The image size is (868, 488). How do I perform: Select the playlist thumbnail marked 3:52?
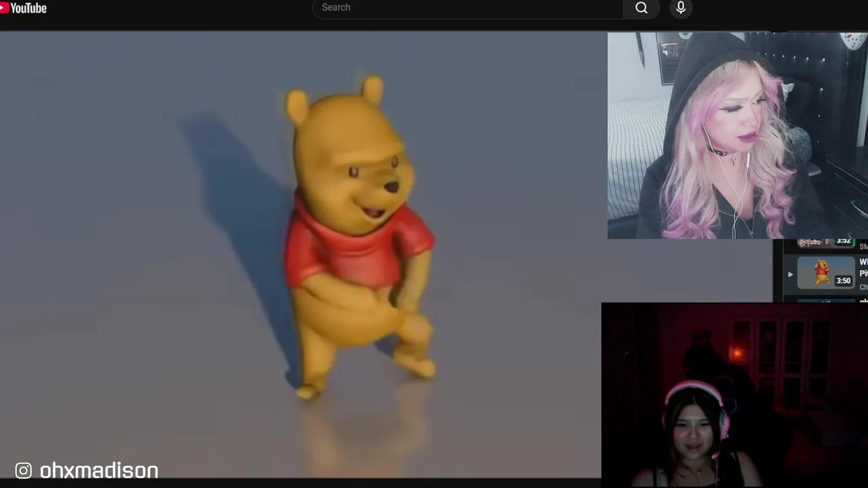coord(826,243)
